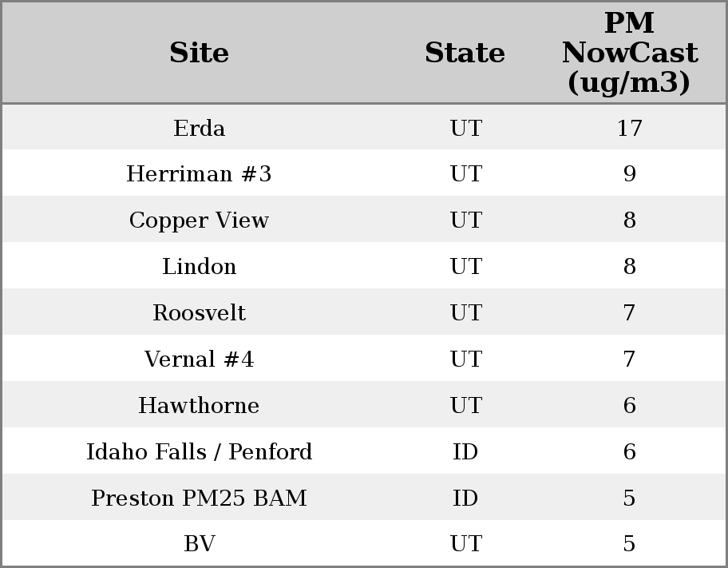Screen dimensions: 728x568
Task: Select the Preston PM25 BAM cell
Action: pyautogui.click(x=199, y=498)
